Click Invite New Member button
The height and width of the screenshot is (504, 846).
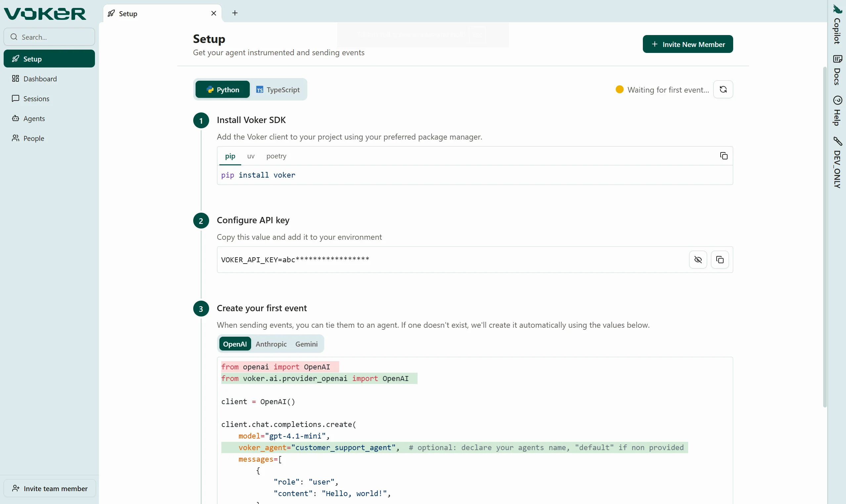coord(688,44)
